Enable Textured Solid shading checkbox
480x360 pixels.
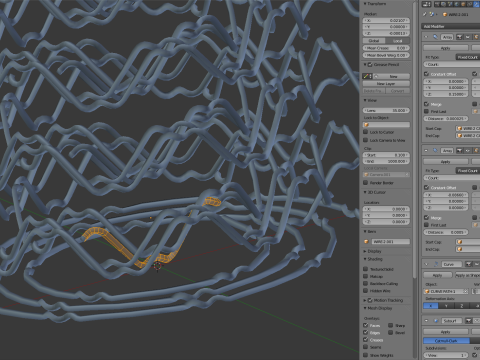(366, 269)
